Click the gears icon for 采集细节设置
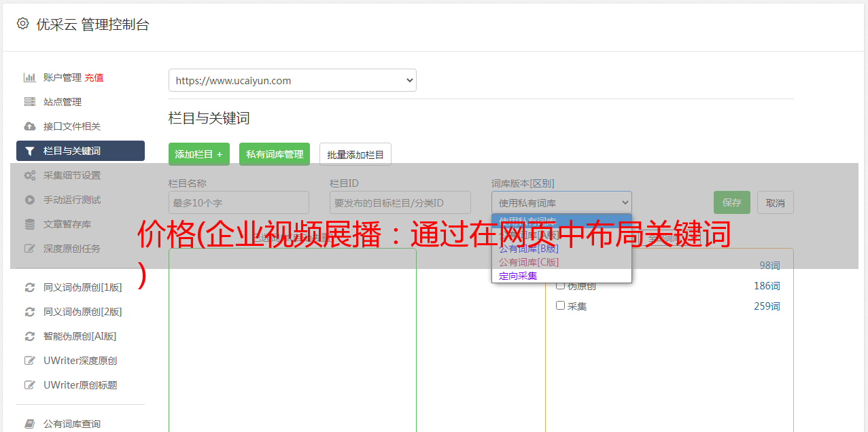This screenshot has width=868, height=432. (x=30, y=175)
